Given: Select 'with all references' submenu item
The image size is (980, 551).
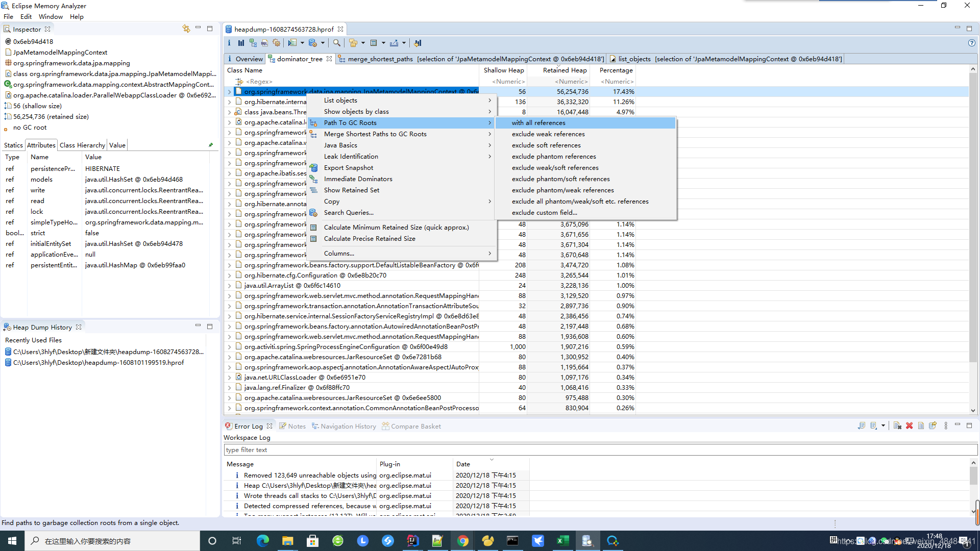Looking at the screenshot, I should click(x=586, y=123).
